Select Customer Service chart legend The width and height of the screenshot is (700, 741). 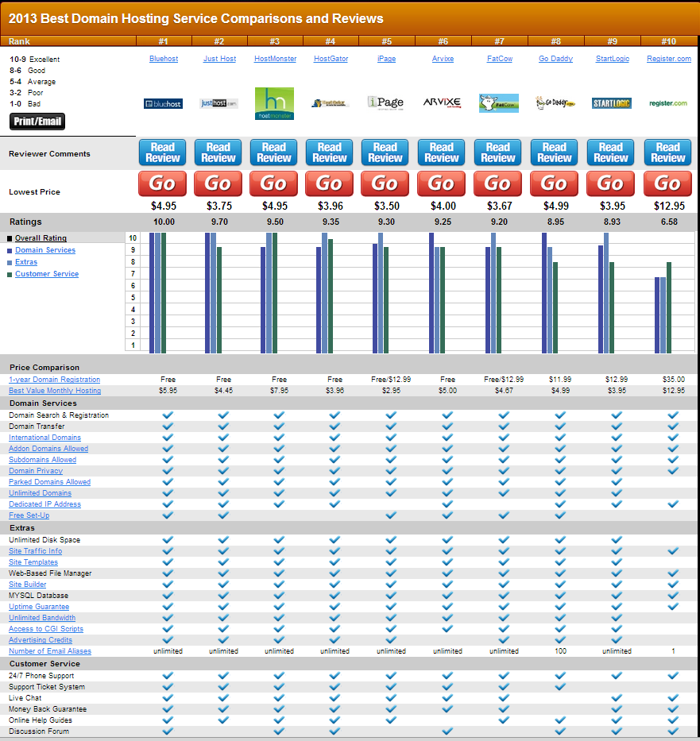pos(47,274)
